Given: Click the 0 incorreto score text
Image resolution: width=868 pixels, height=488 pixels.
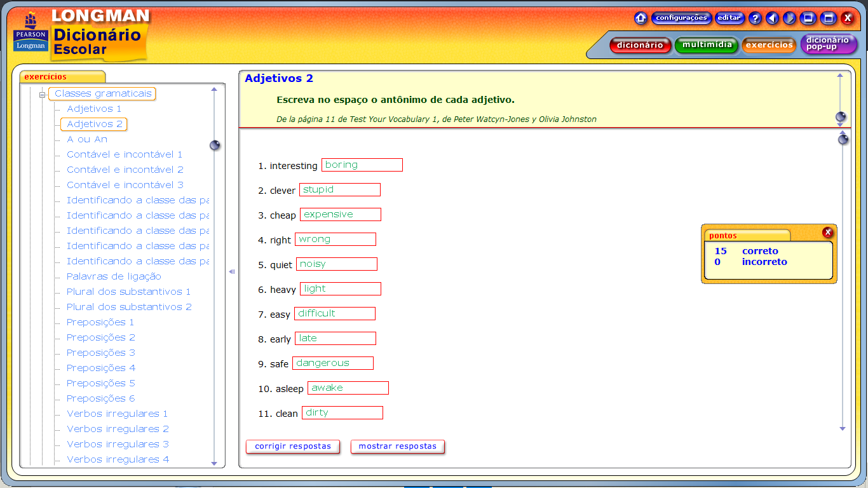Looking at the screenshot, I should coord(750,262).
